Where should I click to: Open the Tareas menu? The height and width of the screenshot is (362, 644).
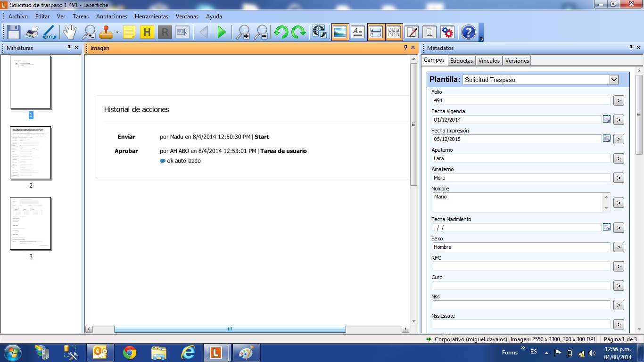(81, 16)
